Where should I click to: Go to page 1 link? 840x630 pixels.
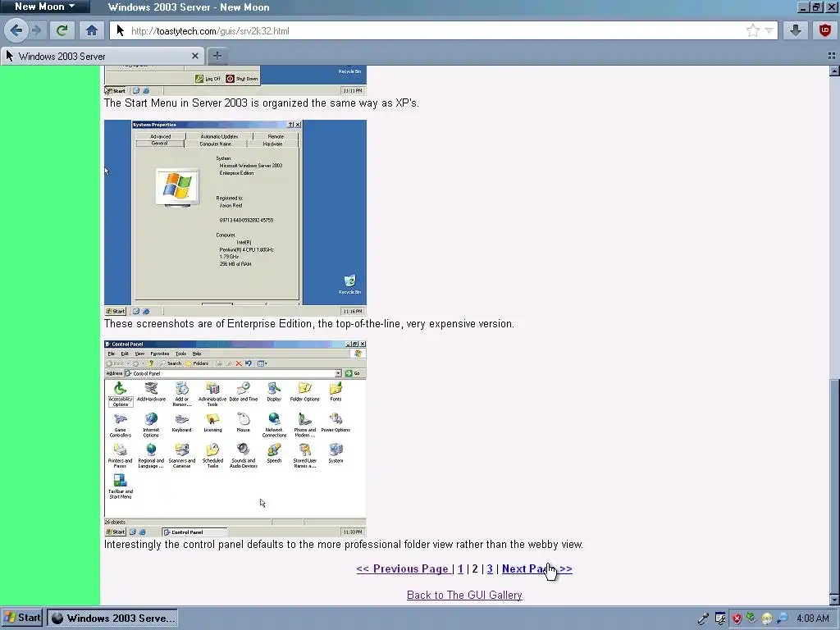point(461,569)
